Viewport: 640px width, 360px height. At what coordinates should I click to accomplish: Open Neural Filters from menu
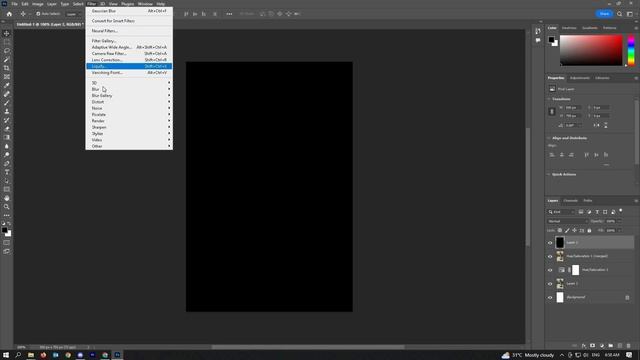point(129,31)
